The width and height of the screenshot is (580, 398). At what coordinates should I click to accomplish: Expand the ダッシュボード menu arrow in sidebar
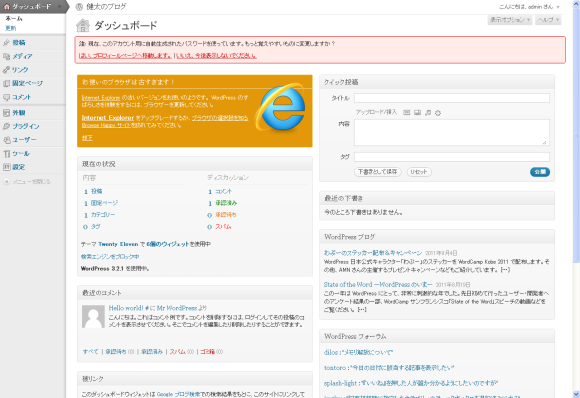pos(59,7)
